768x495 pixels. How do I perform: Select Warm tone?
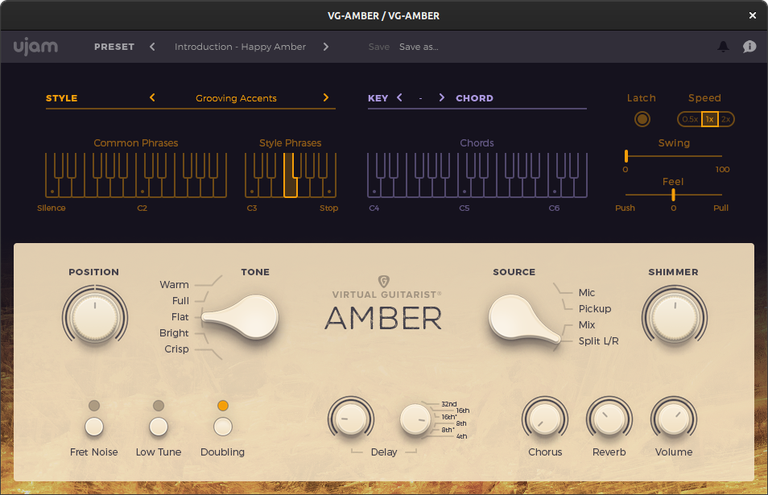tap(174, 284)
